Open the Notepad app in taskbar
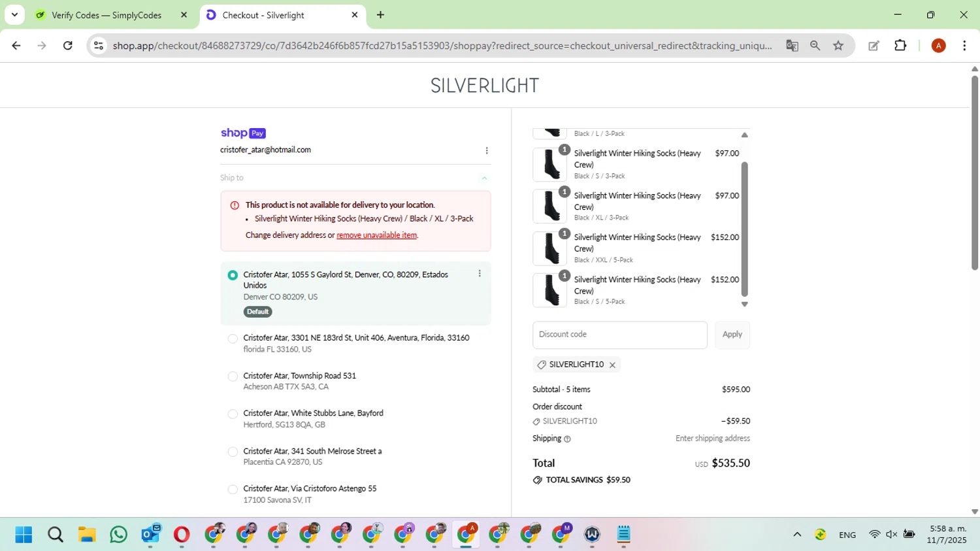980x551 pixels. tap(624, 535)
